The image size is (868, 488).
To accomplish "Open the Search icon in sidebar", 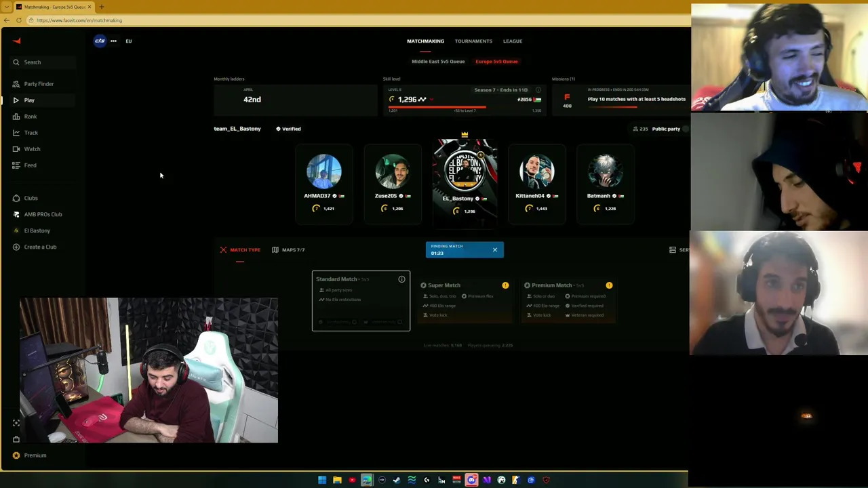I will (x=16, y=62).
